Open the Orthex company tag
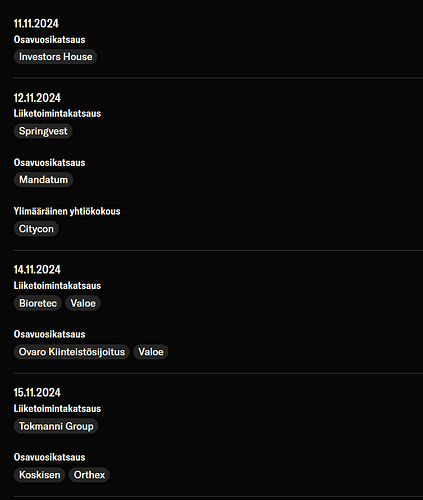Screen dimensions: 423x500 [89, 475]
